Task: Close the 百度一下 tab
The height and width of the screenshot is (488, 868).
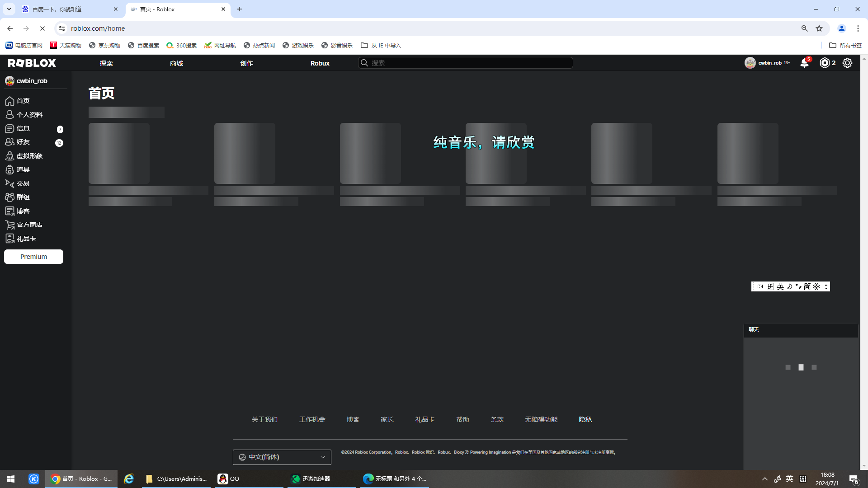Action: pos(116,9)
